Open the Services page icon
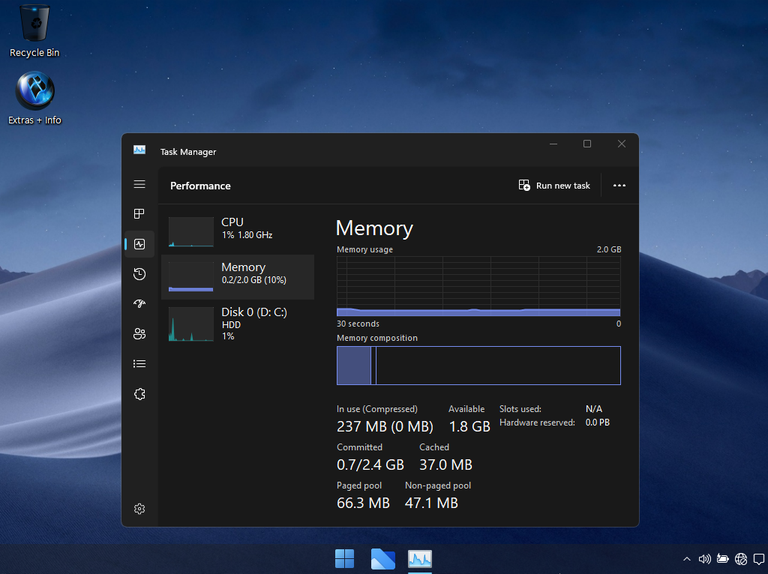Image resolution: width=768 pixels, height=574 pixels. coord(140,394)
